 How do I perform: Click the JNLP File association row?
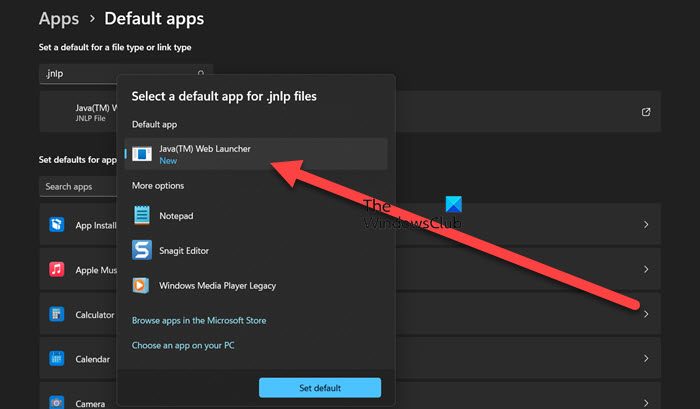point(350,112)
